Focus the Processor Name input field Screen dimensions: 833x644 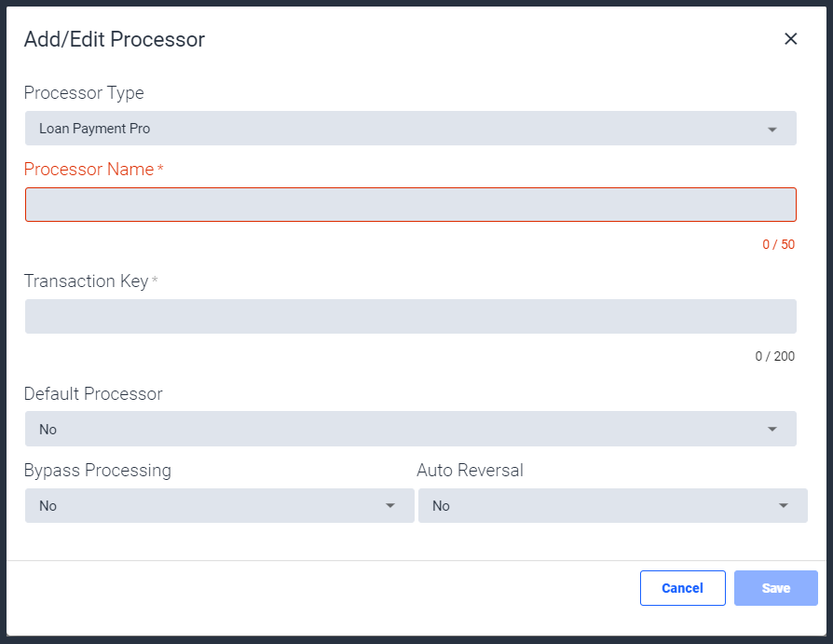(411, 205)
